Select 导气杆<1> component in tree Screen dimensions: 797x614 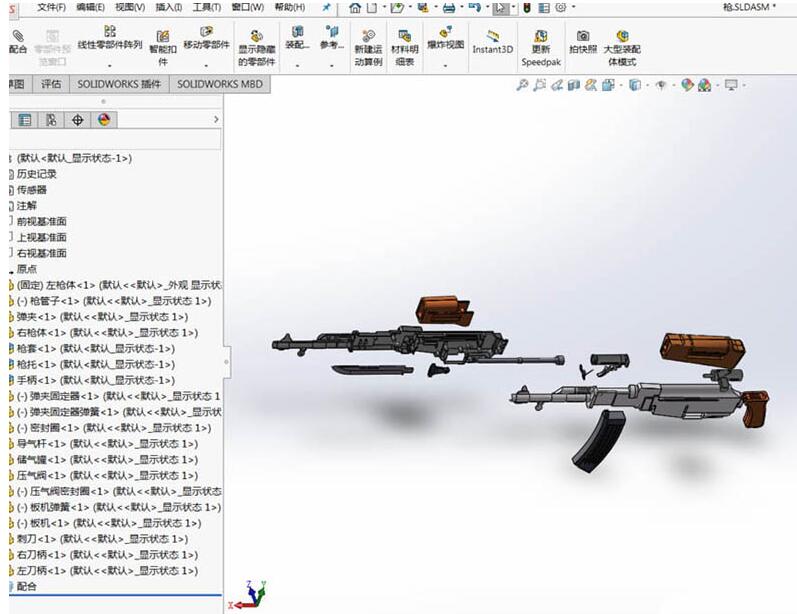pos(107,444)
